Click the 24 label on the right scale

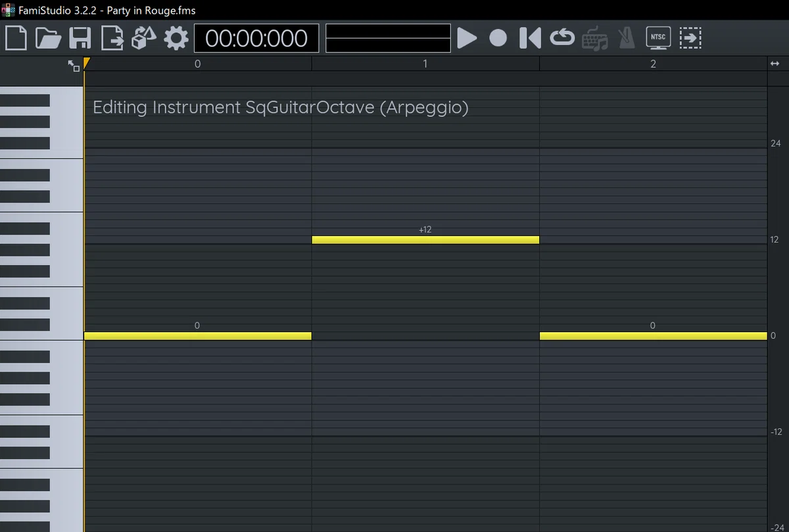[x=776, y=143]
